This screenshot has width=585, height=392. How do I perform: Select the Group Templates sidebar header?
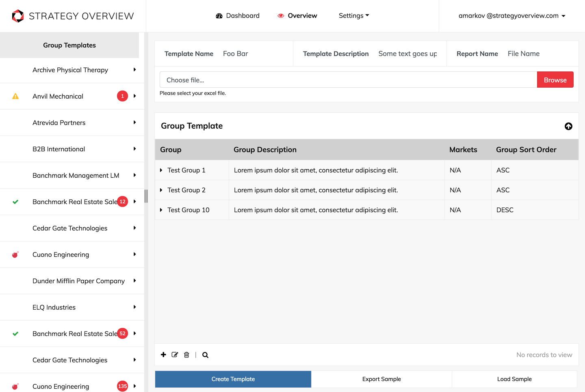(x=69, y=45)
